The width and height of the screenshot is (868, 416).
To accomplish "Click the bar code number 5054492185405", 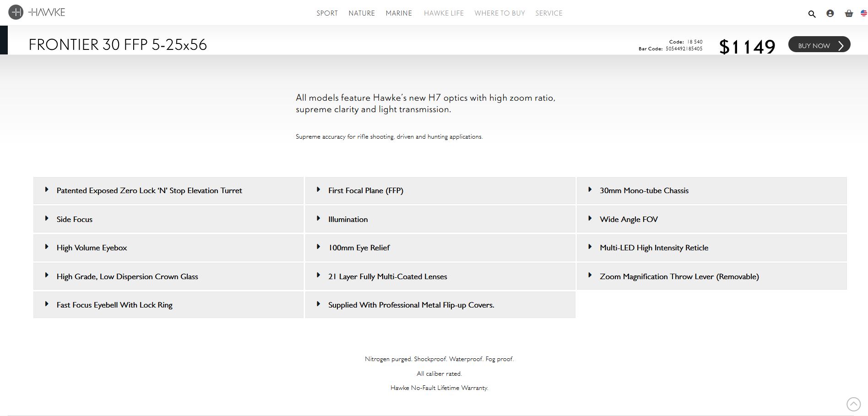I will [x=684, y=49].
